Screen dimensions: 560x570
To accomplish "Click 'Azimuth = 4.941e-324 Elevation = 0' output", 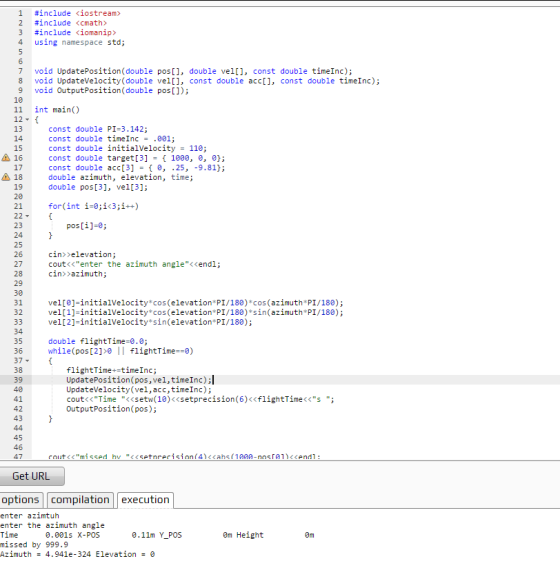I will (77, 554).
